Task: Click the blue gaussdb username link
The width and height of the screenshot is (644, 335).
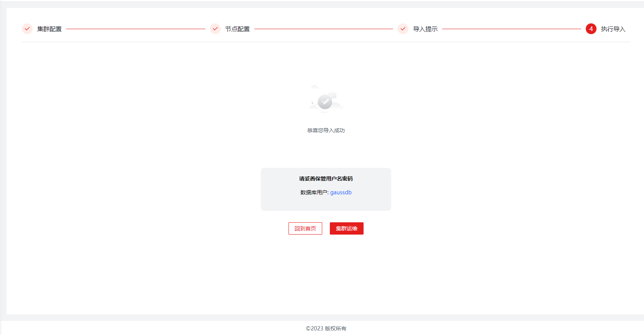Action: [341, 192]
